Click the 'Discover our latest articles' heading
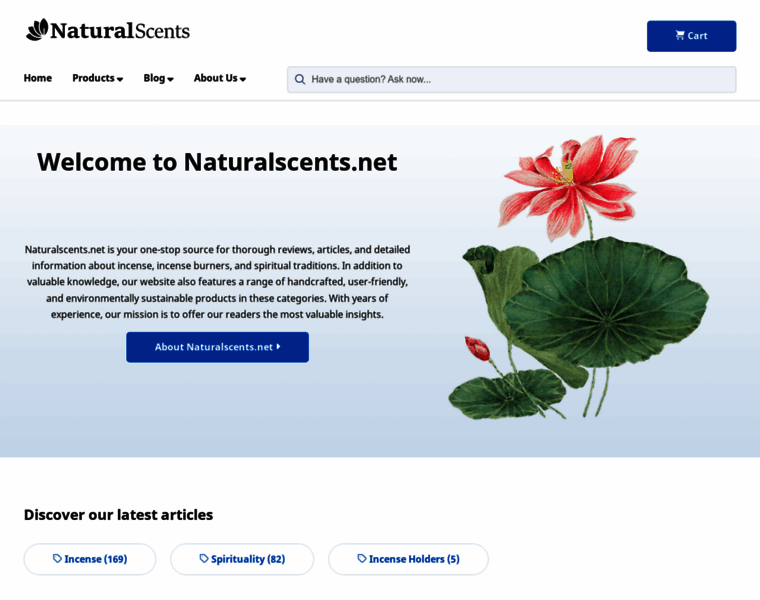This screenshot has height=600, width=760. click(x=118, y=515)
